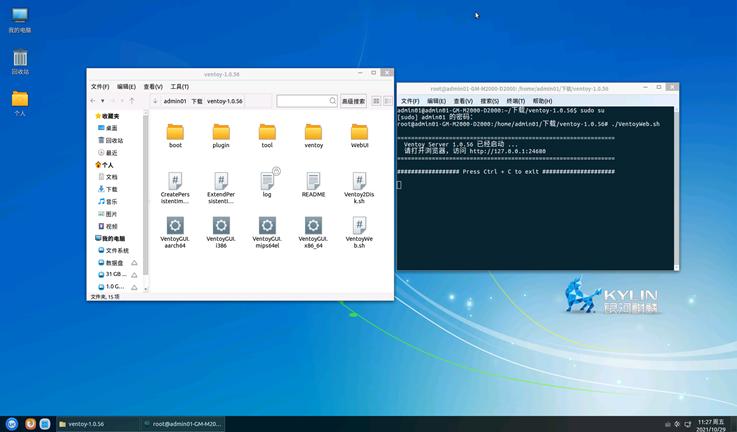This screenshot has width=737, height=432.
Task: Click the file manager search field
Action: tap(302, 101)
